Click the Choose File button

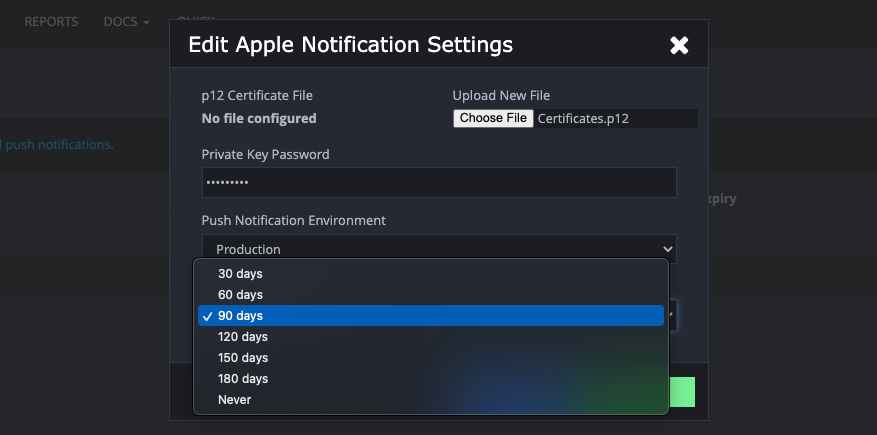(x=493, y=119)
